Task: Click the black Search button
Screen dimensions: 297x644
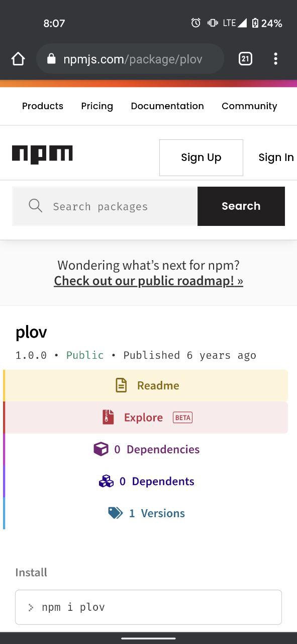Action: pos(241,206)
